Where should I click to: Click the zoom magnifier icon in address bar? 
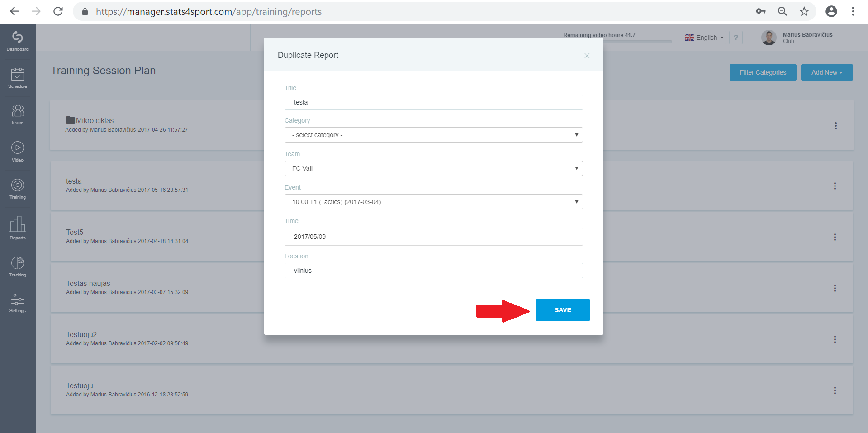(783, 11)
